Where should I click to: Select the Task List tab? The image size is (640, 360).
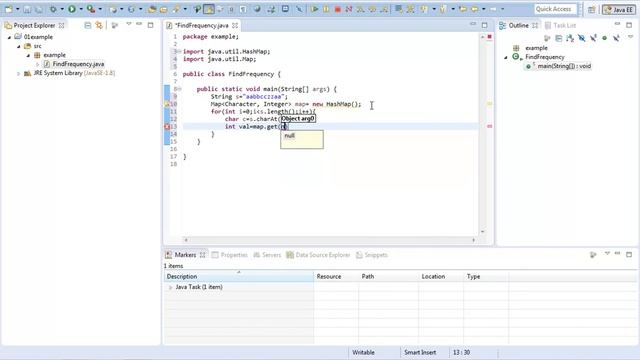click(x=560, y=25)
